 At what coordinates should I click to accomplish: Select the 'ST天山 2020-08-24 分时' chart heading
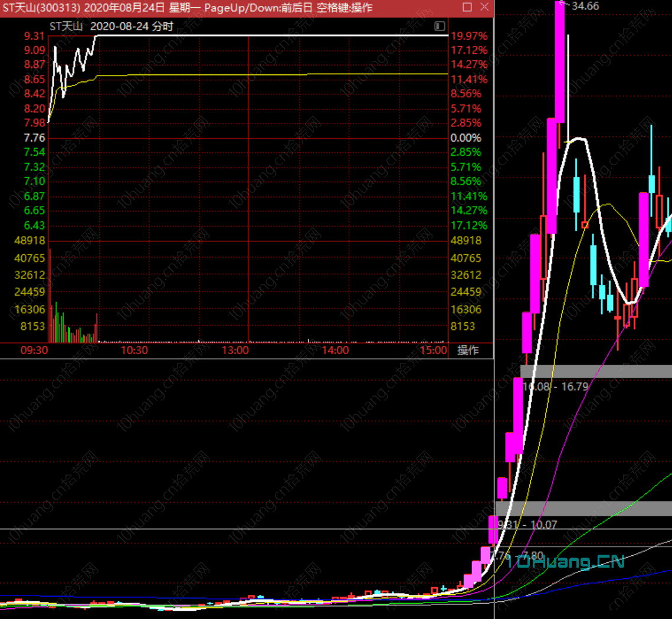tap(112, 27)
